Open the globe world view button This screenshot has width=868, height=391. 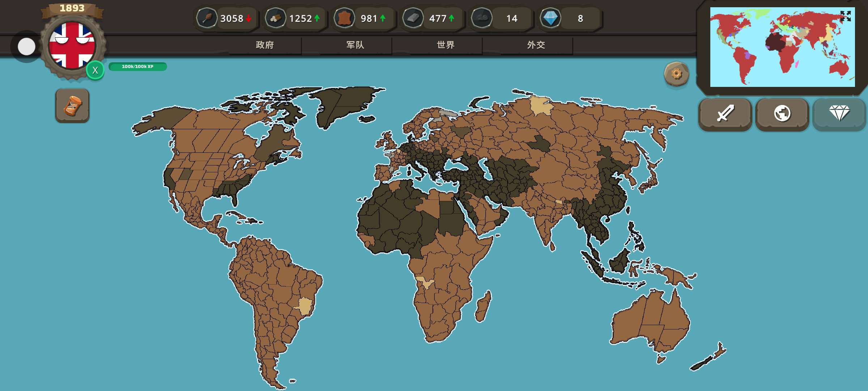point(782,114)
